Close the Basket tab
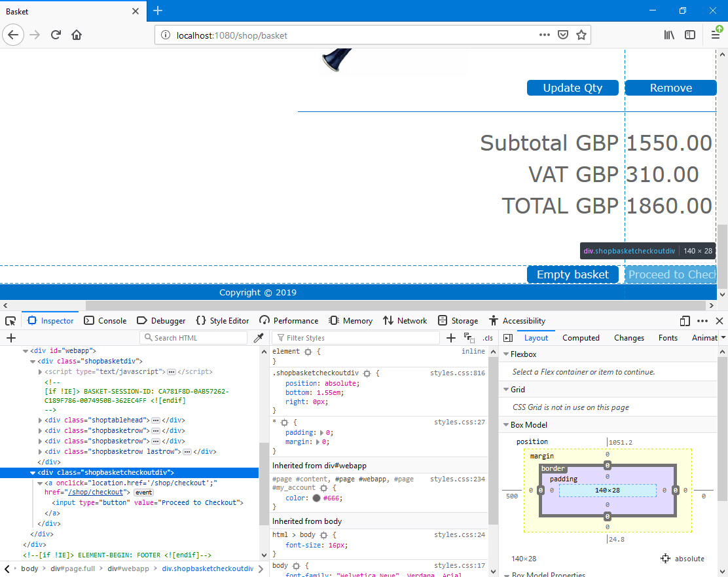Viewport: 728px width, 577px height. click(x=135, y=11)
